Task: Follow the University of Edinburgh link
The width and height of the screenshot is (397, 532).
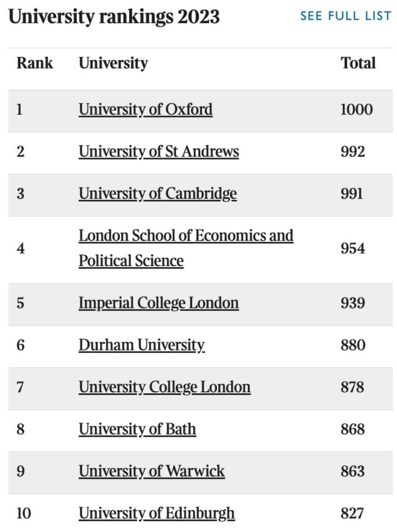Action: [x=156, y=513]
